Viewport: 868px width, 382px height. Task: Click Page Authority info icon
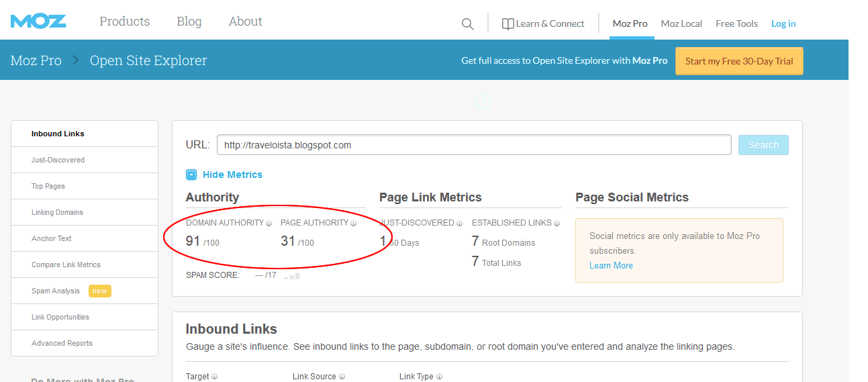353,224
